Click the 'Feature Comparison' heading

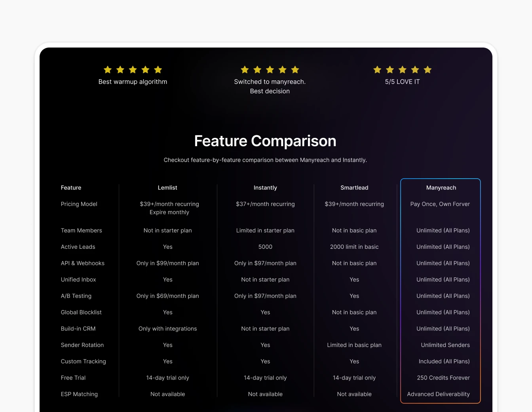click(265, 141)
